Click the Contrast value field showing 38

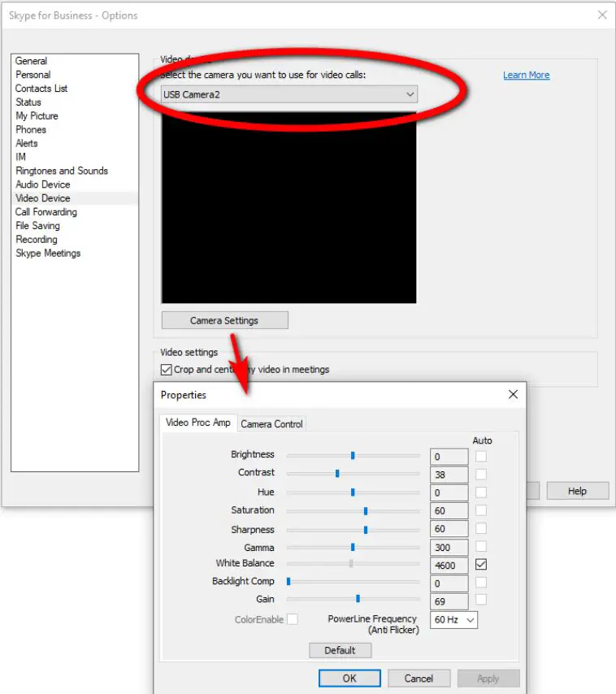[449, 475]
